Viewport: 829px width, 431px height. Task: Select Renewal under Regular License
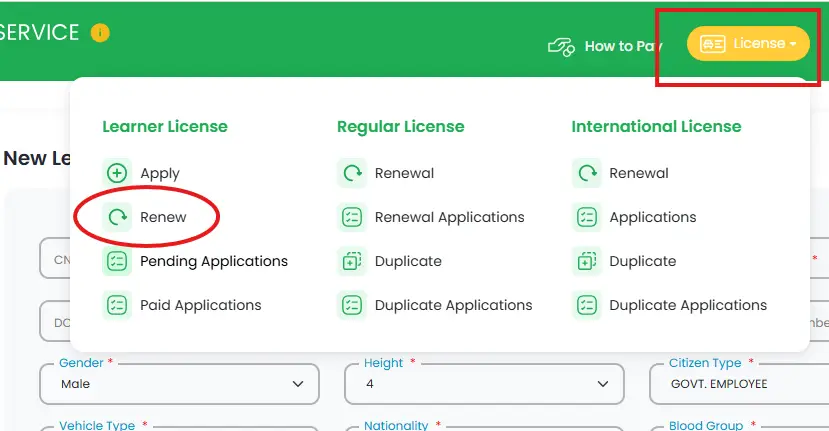(x=404, y=173)
